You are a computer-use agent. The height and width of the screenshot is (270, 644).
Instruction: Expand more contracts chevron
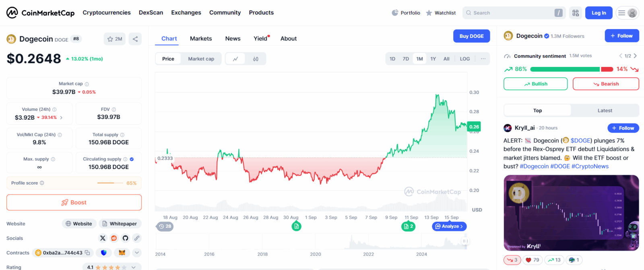click(x=137, y=253)
